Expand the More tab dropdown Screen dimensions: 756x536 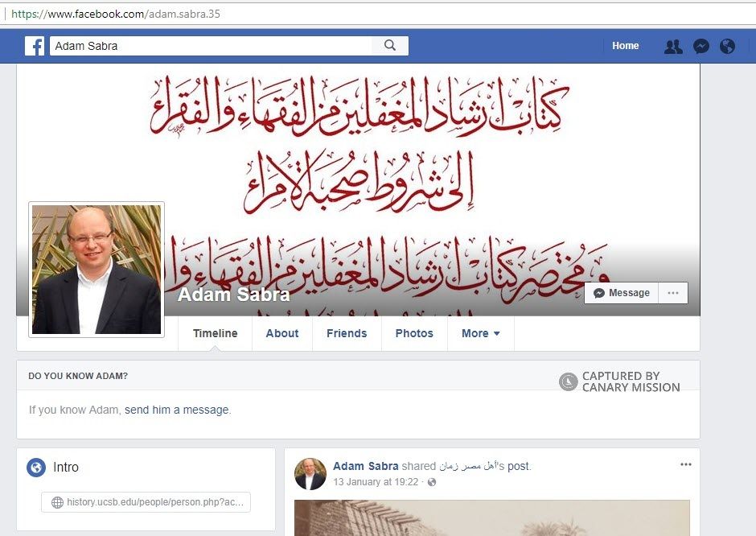[481, 333]
